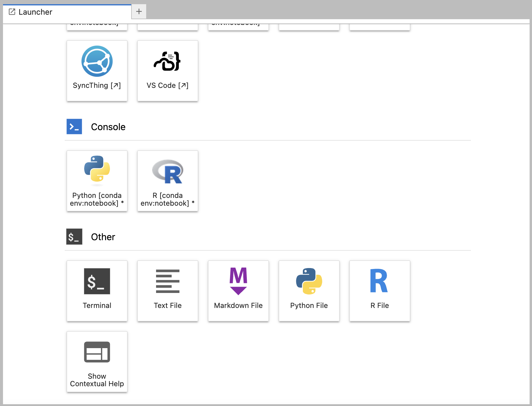The width and height of the screenshot is (532, 406).
Task: Click the Console section heading text
Action: click(108, 127)
